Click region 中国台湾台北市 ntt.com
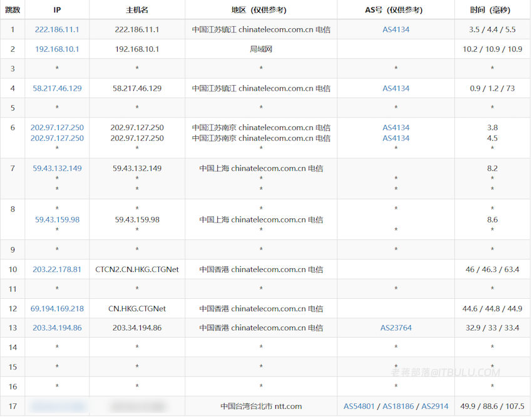 (x=261, y=406)
